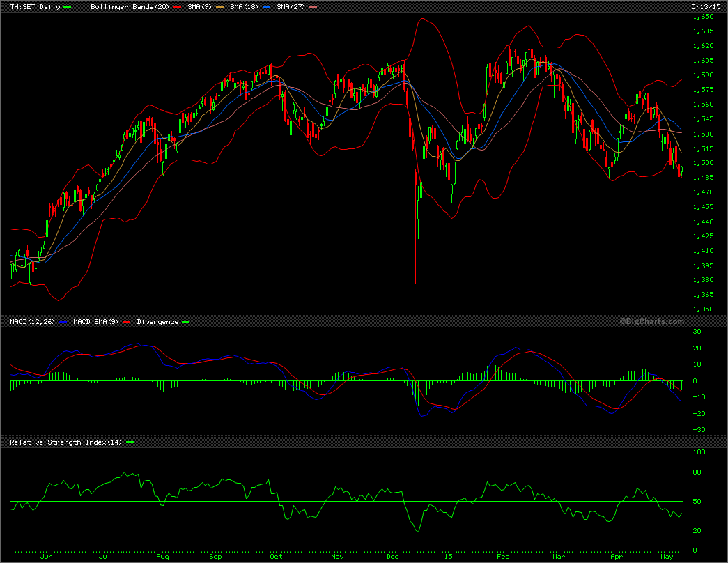Screen dimensions: 728x563
Task: Click the '1,380' price axis value
Action: 703,279
